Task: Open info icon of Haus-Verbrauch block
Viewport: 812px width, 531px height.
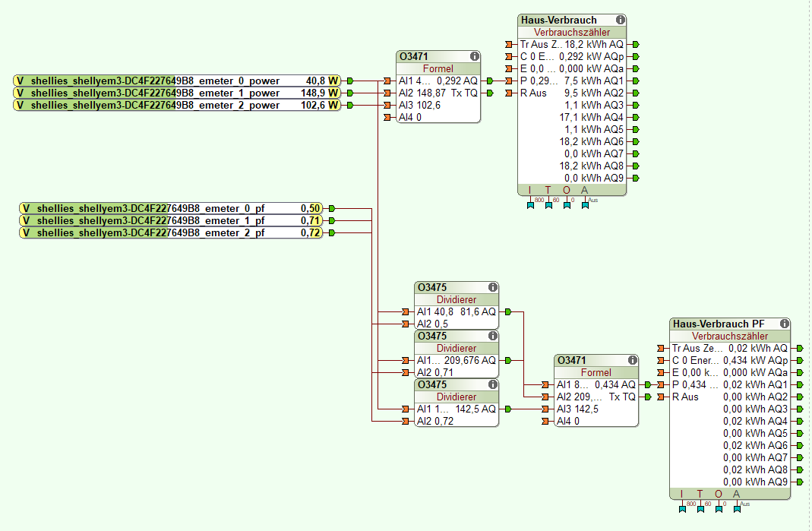Action: [620, 21]
